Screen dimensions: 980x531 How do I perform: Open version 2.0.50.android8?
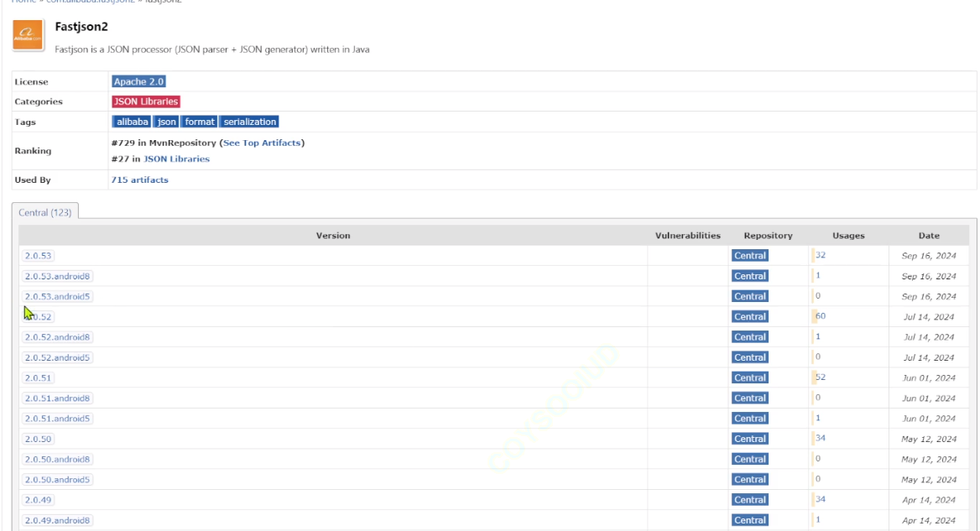(x=58, y=459)
